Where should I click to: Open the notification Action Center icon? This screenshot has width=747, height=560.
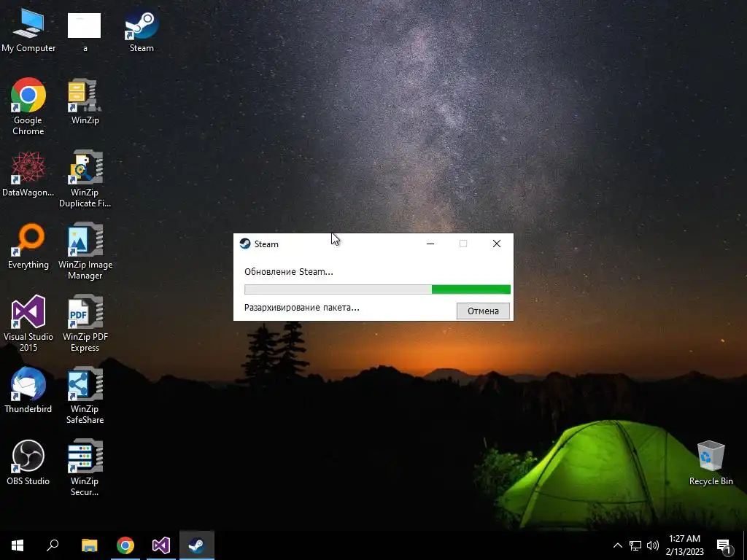724,545
